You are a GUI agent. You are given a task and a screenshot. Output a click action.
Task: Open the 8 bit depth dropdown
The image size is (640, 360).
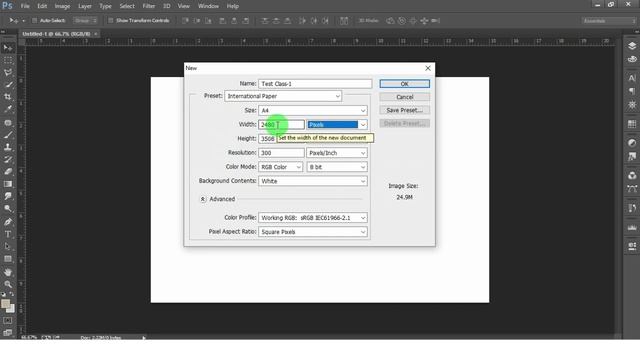click(x=337, y=167)
